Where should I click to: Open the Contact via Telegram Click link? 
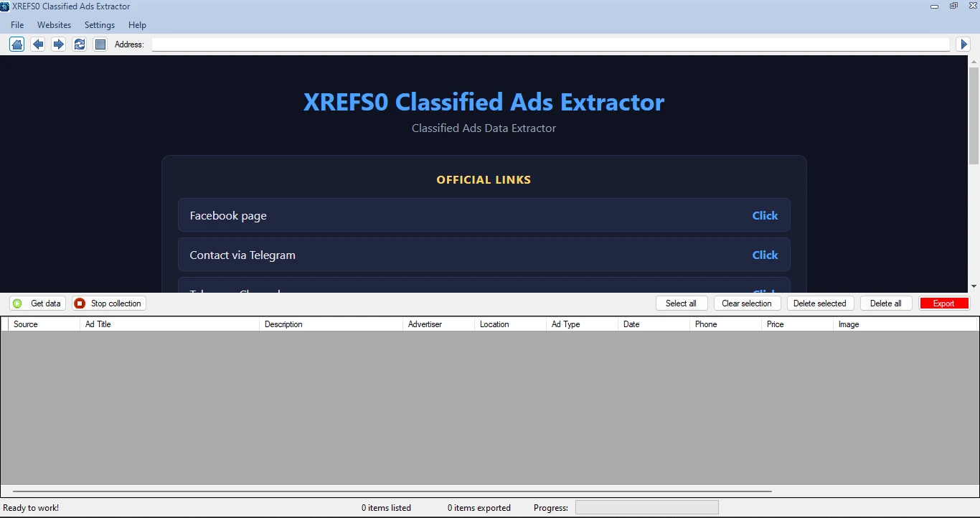765,255
